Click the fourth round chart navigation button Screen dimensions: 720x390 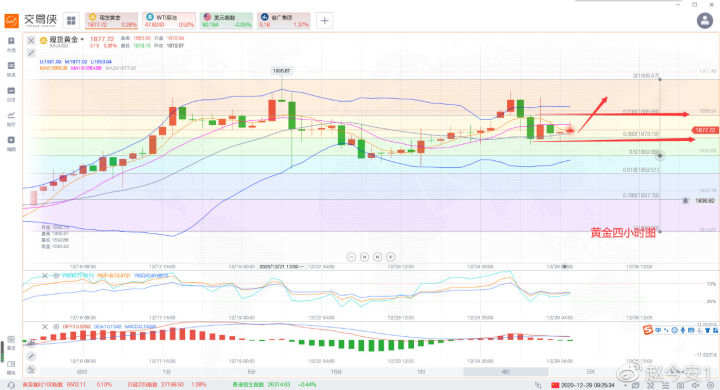tap(390, 257)
